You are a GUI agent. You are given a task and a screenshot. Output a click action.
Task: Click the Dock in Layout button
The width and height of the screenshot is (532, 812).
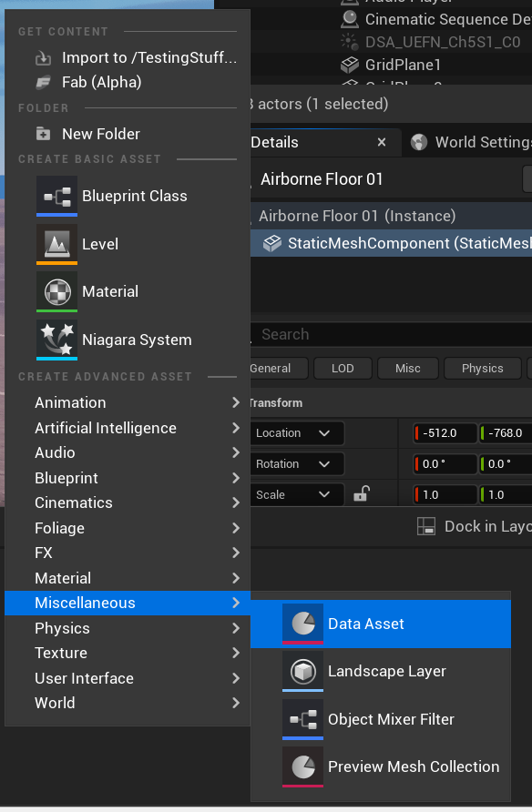[x=474, y=527]
